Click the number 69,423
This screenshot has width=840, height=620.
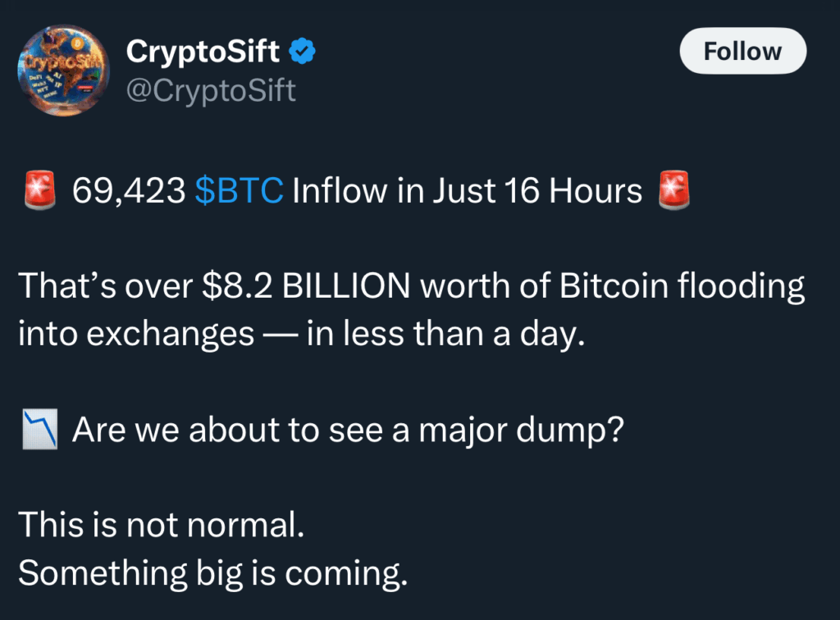129,190
